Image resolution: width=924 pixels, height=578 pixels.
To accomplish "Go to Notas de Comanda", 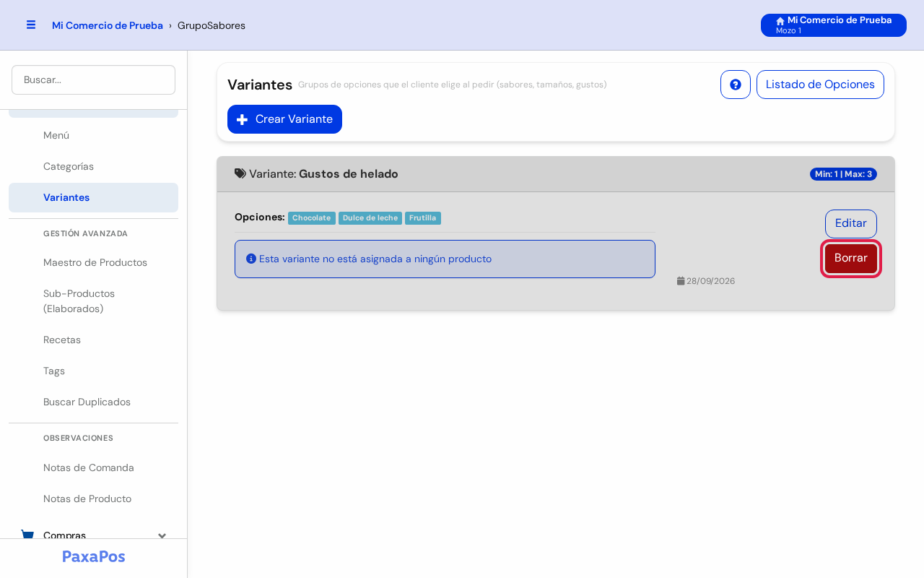I will pyautogui.click(x=94, y=467).
